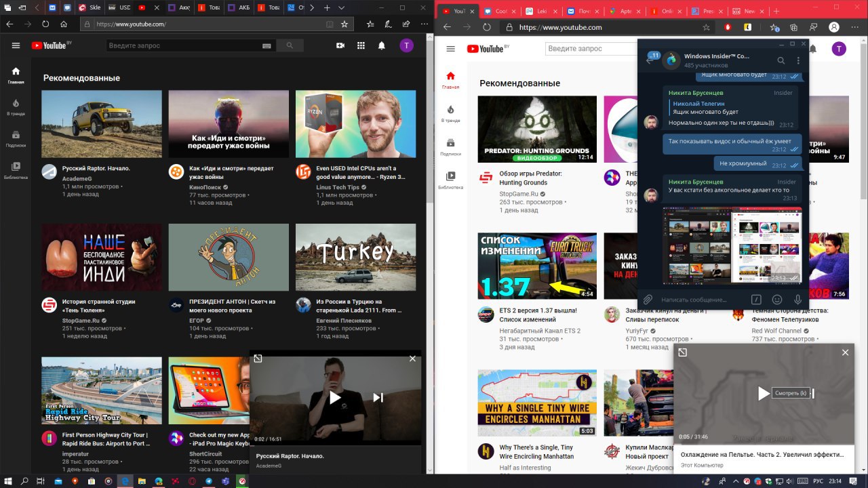Click РУС language indicator in taskbar
Image resolution: width=868 pixels, height=488 pixels.
click(x=818, y=481)
